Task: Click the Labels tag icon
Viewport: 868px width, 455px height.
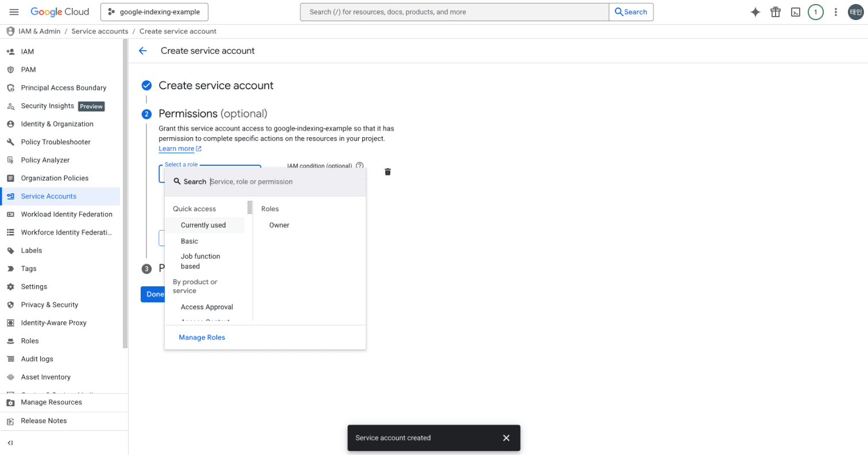Action: [x=10, y=251]
